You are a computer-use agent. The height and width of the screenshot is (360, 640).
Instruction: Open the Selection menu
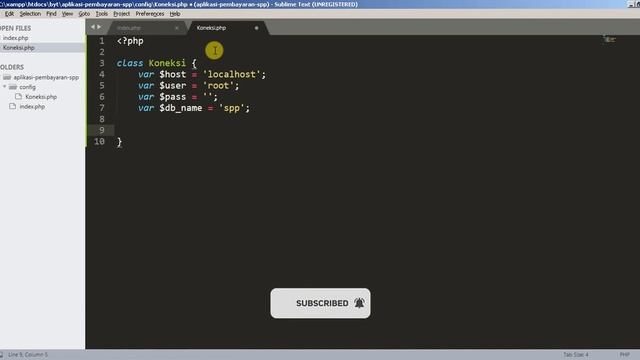point(30,13)
